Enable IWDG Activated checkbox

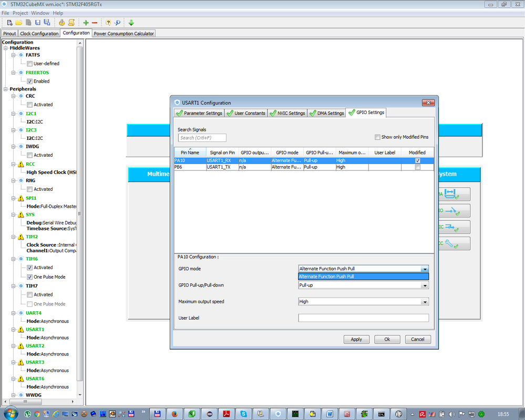(x=30, y=156)
